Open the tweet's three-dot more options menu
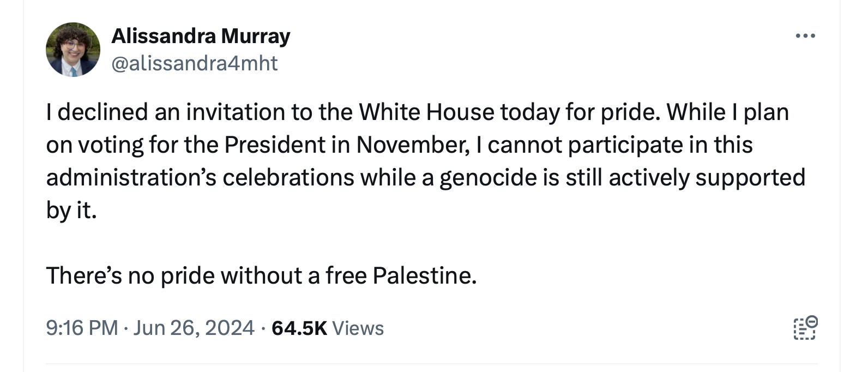The height and width of the screenshot is (372, 868). tap(805, 37)
